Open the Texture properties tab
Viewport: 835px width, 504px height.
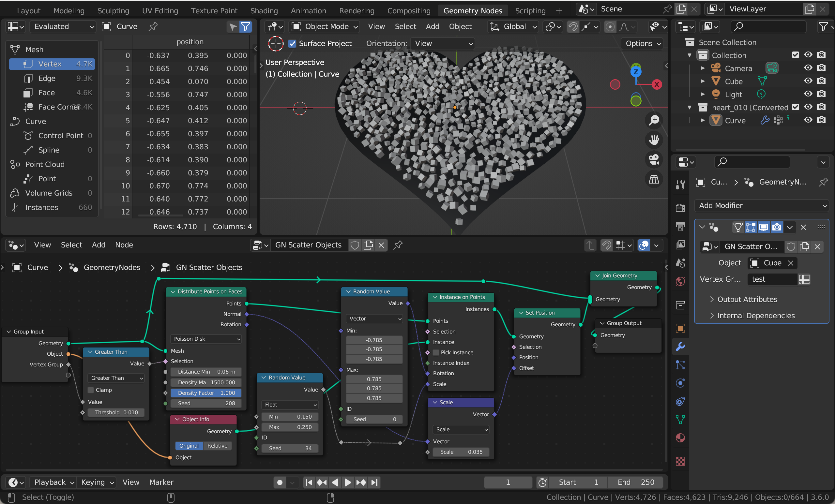pos(680,461)
